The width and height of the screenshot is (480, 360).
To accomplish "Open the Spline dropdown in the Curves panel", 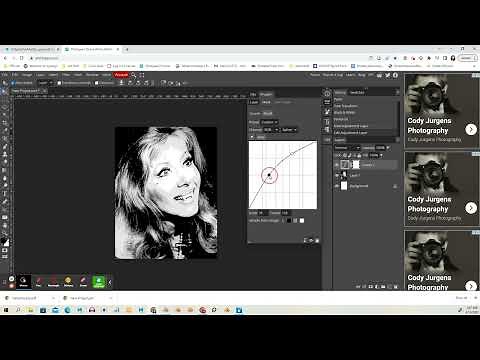I will click(x=289, y=130).
